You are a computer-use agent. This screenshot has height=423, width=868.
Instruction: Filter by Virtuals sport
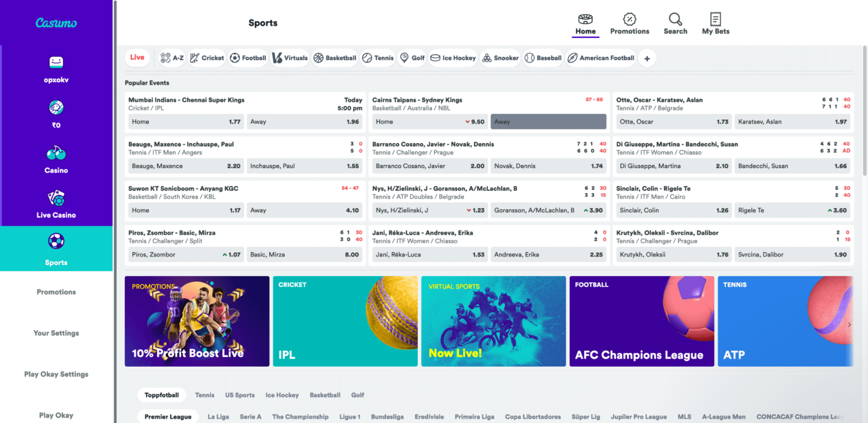tap(290, 58)
